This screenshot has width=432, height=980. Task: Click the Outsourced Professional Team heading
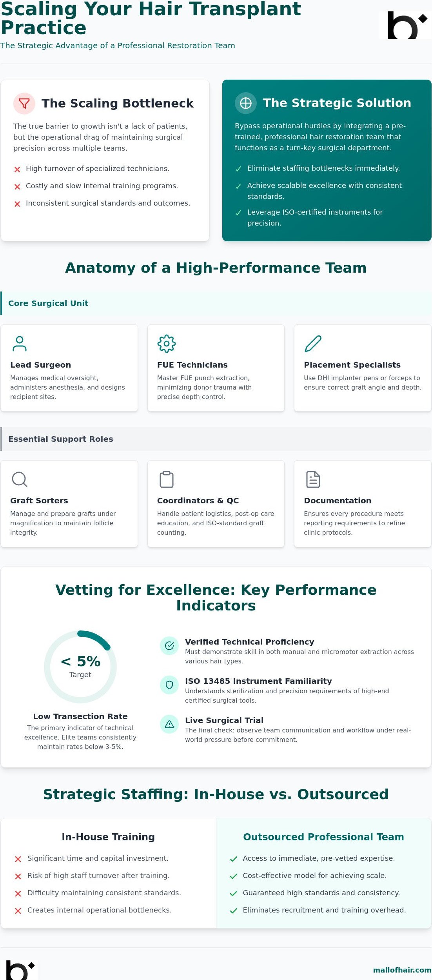tap(323, 837)
